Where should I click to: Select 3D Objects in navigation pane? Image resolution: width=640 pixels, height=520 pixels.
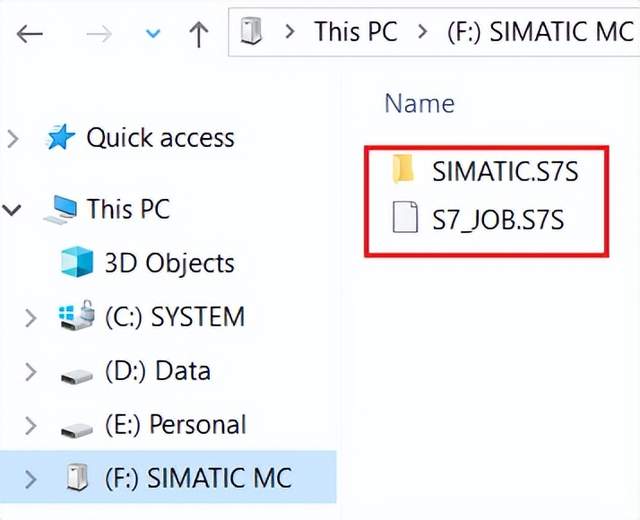tap(169, 264)
